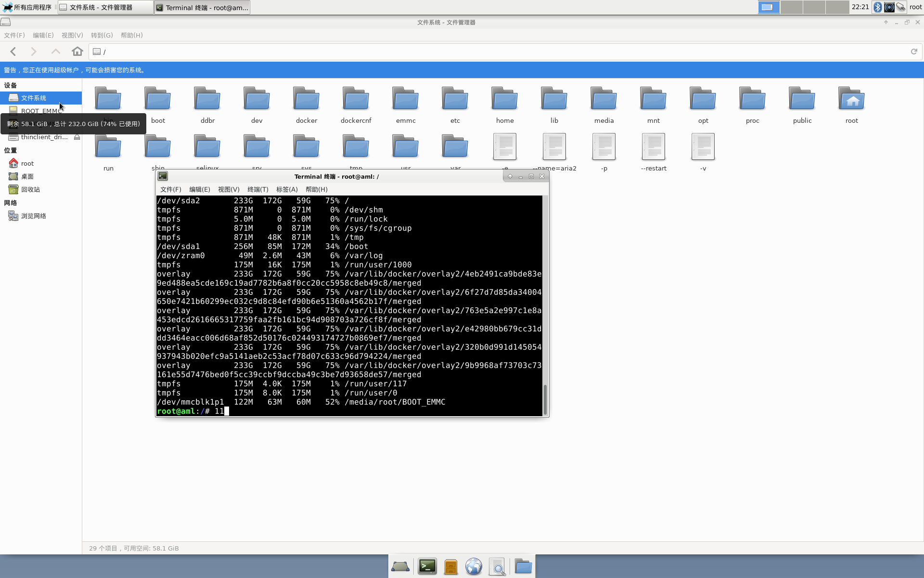The image size is (924, 578).
Task: Open the search magnifier app in dock
Action: (x=497, y=566)
